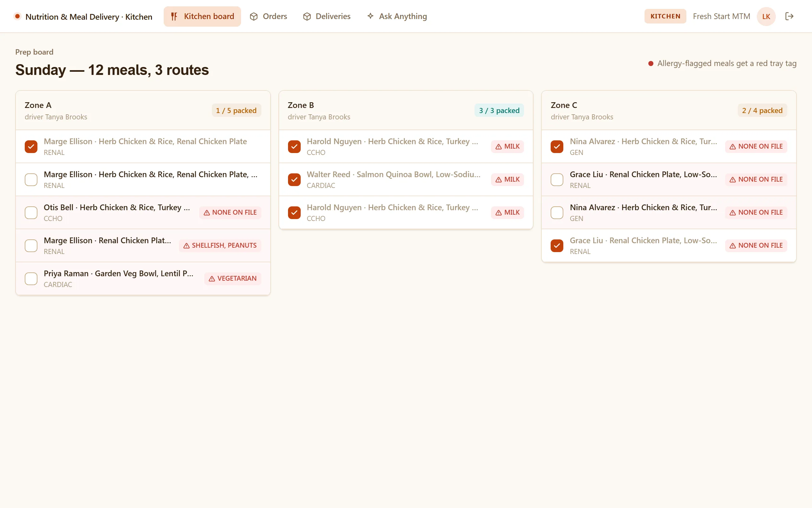This screenshot has height=508, width=812.
Task: Click 'driver Tanya Brooks' under Zone B
Action: coord(319,117)
